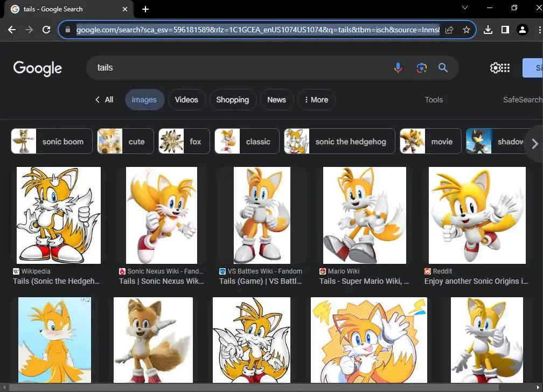This screenshot has height=392, width=543.
Task: Search by image with the Google Lens icon
Action: click(x=421, y=68)
